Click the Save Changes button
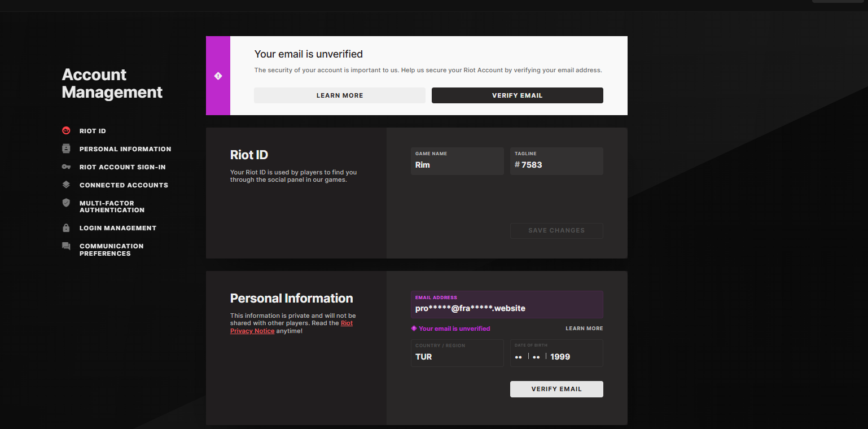Screen dimensions: 868x429 556,231
